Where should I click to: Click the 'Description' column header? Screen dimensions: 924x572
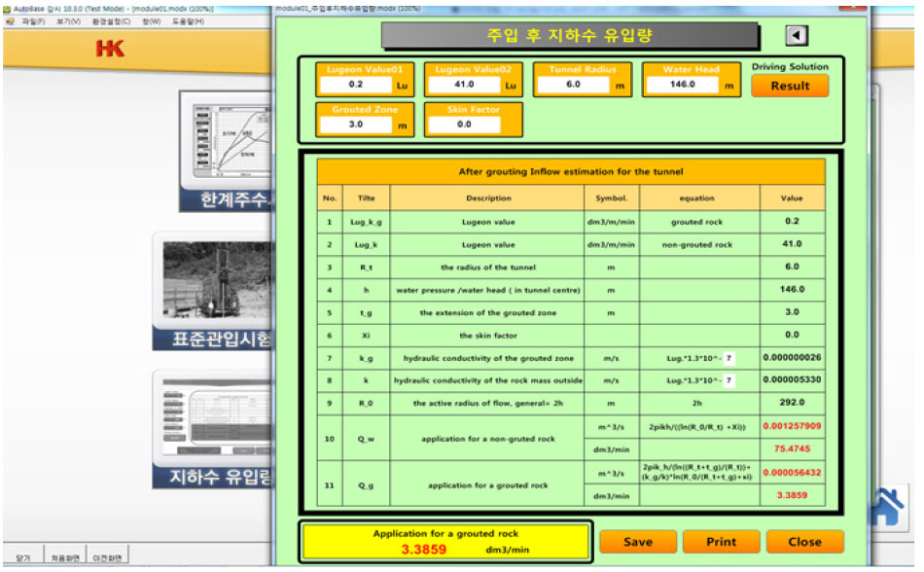488,198
